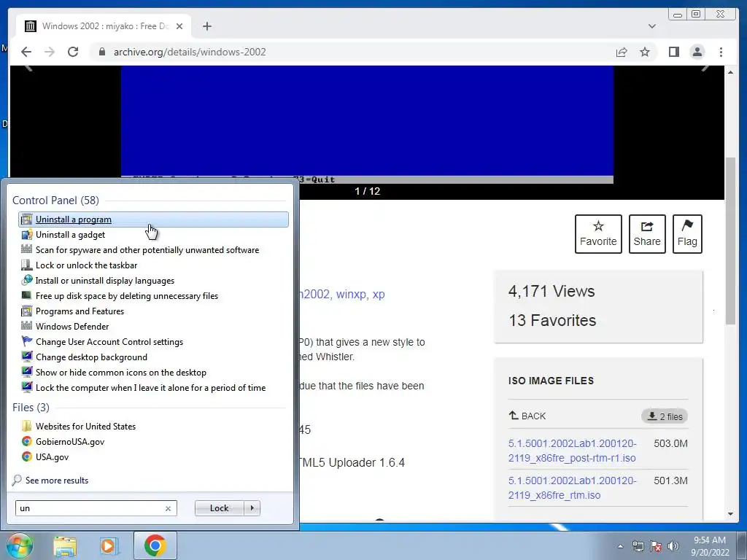Open Chrome profile icon

click(x=697, y=52)
